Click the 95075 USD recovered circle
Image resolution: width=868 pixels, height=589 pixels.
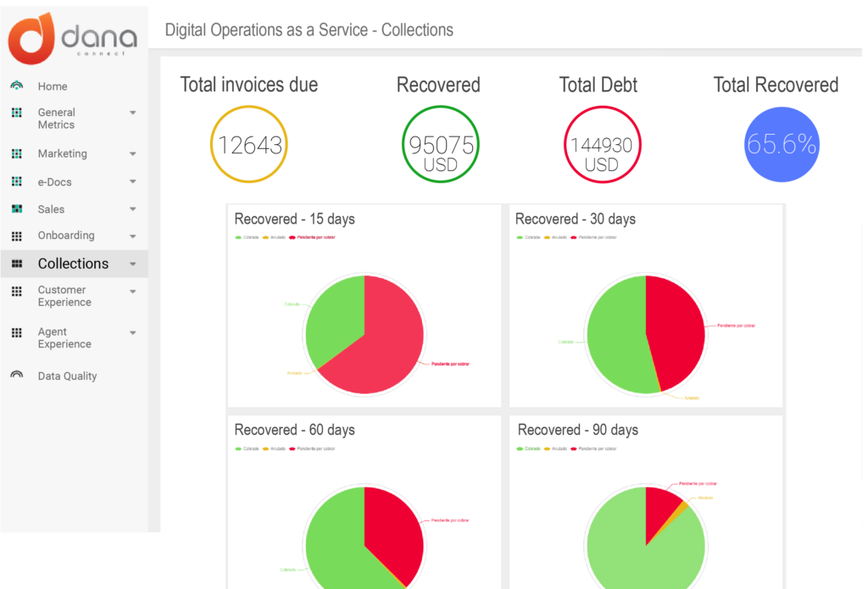[441, 144]
